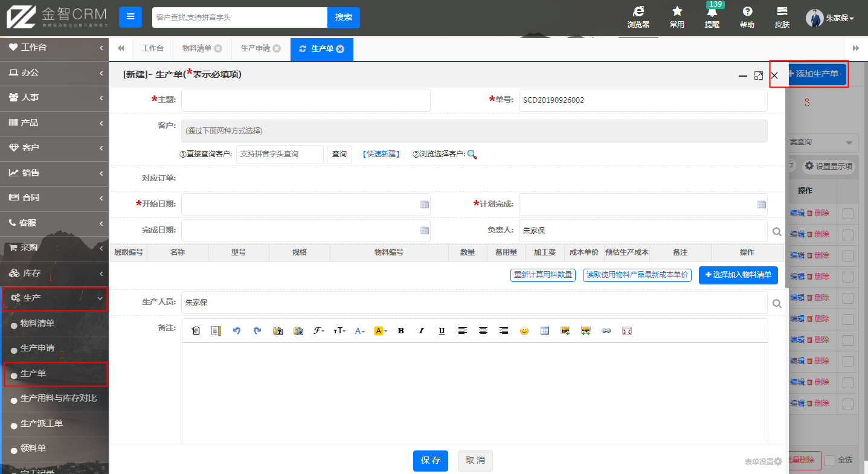The width and height of the screenshot is (868, 474).
Task: Pick highlight color with yellow A icon
Action: tap(380, 331)
